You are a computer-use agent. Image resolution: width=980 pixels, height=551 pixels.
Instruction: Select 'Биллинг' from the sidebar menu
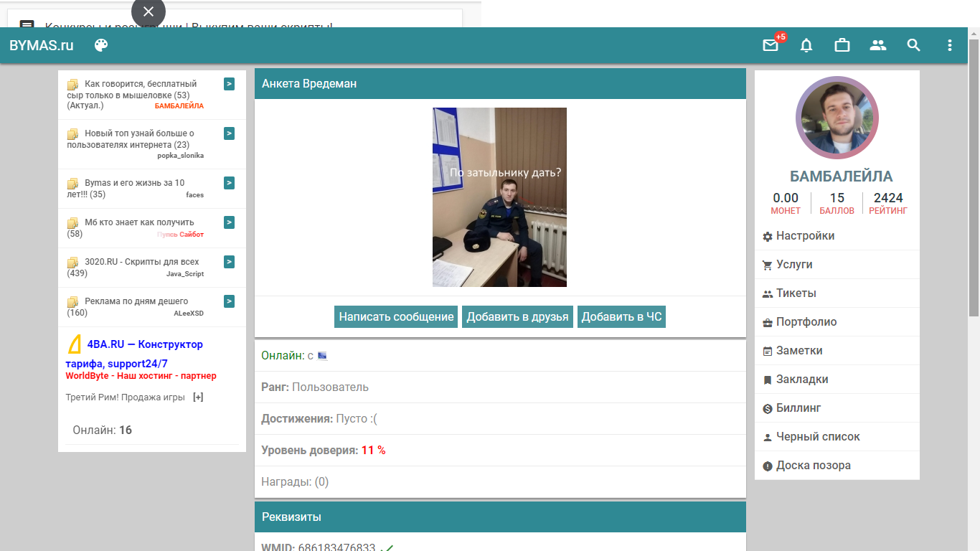(798, 408)
